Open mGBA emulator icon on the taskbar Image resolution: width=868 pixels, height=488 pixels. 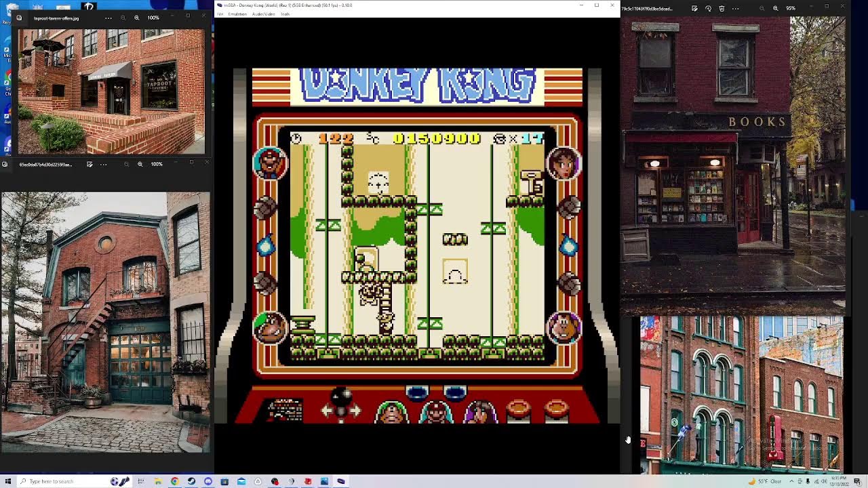click(x=341, y=481)
